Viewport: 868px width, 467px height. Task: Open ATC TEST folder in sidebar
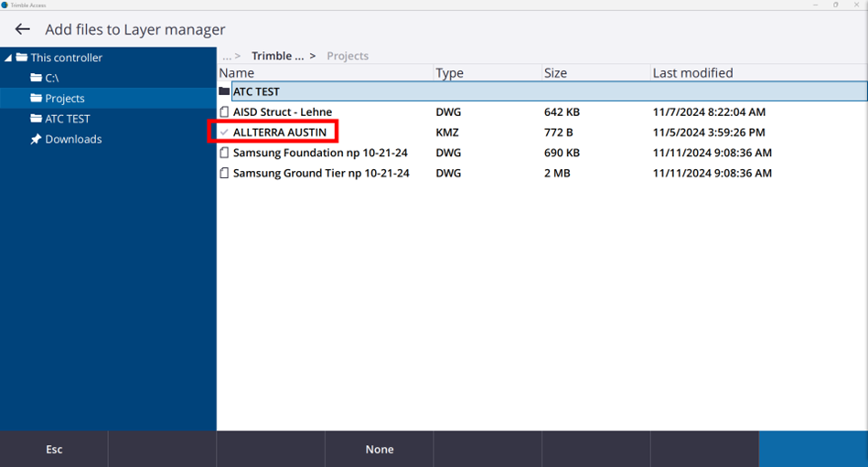[x=68, y=119]
